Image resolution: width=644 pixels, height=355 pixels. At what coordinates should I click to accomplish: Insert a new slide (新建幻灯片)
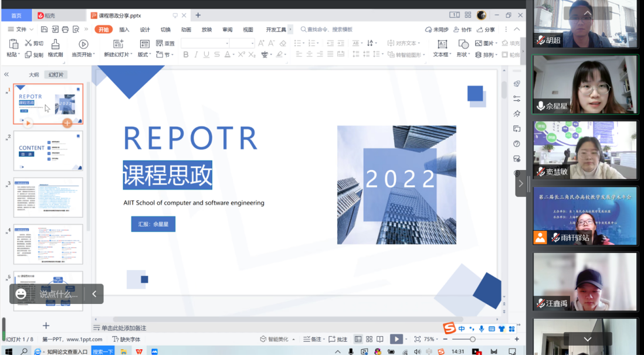coord(117,47)
